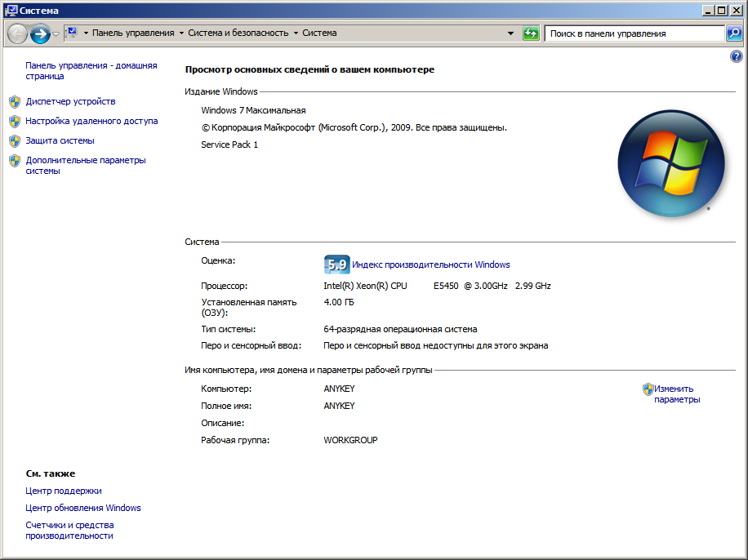
Task: Click the 64-разрядная операционная система value
Action: pos(400,329)
